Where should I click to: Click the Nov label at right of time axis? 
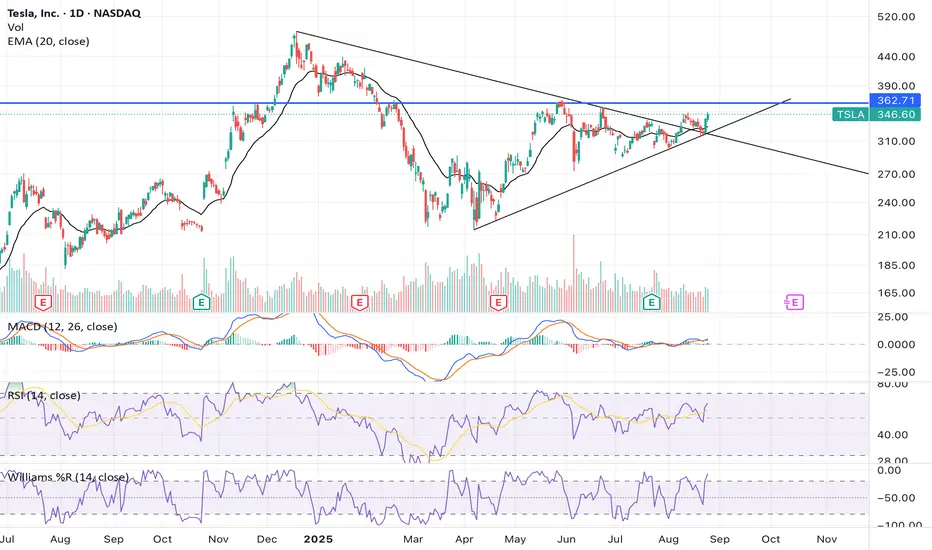pyautogui.click(x=827, y=539)
